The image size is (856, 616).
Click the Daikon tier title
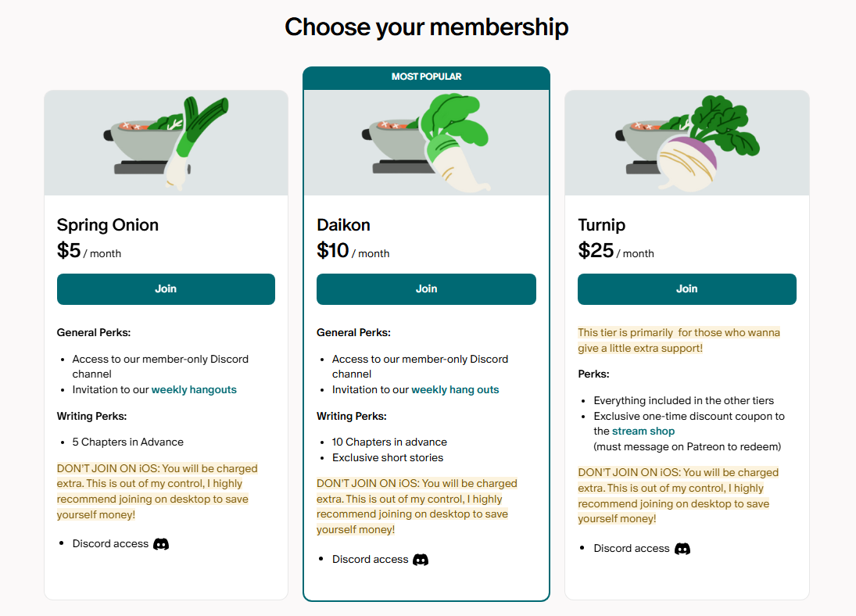344,225
